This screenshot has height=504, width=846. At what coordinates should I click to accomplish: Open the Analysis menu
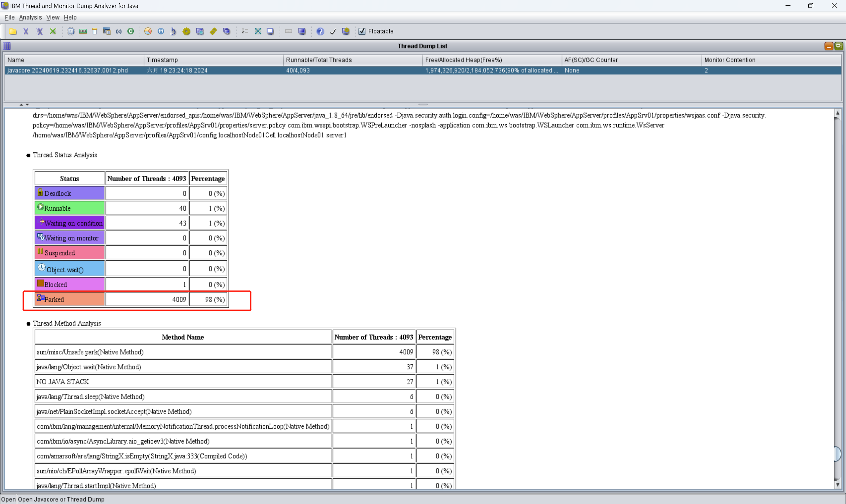(30, 17)
